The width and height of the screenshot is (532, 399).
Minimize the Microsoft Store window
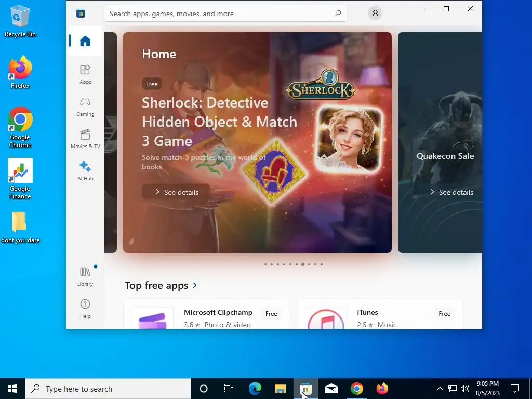pos(422,9)
